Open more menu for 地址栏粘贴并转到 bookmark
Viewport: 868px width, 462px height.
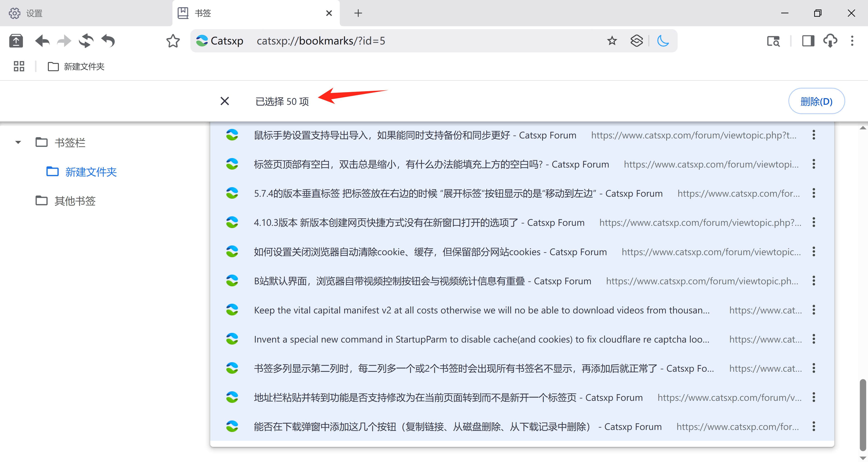coord(814,397)
